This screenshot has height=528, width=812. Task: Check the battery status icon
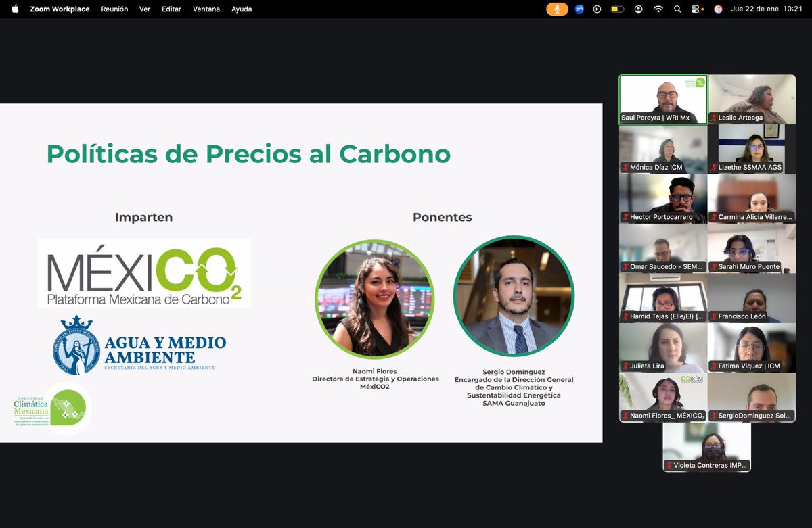[616, 9]
